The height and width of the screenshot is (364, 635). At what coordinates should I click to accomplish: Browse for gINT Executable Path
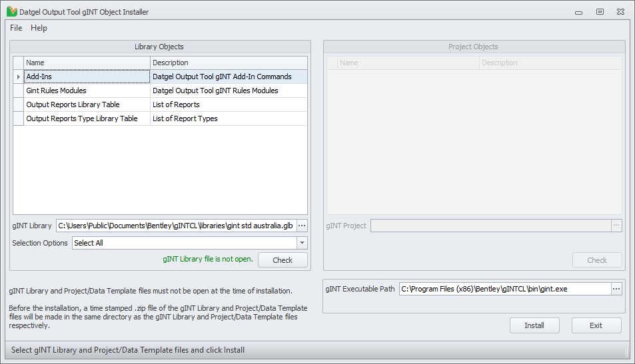(x=616, y=289)
